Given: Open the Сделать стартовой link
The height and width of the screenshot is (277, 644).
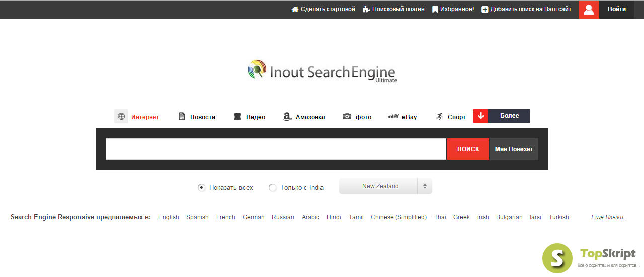Looking at the screenshot, I should (328, 9).
